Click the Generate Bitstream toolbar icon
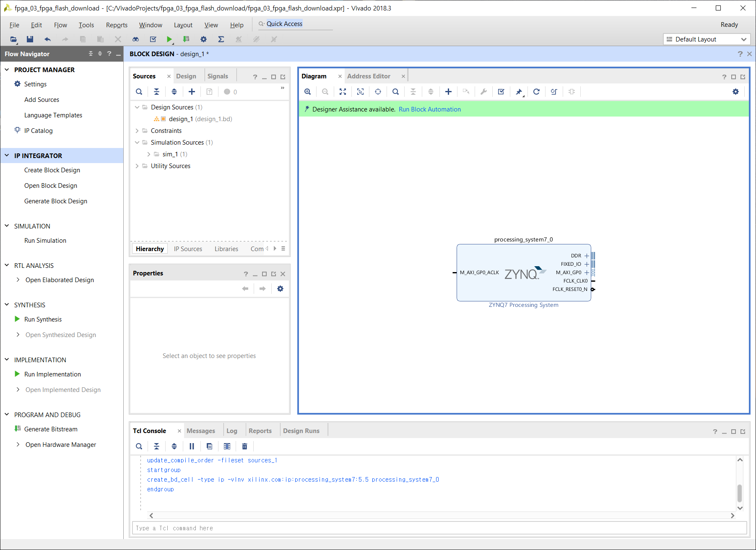The image size is (756, 550). pyautogui.click(x=186, y=39)
